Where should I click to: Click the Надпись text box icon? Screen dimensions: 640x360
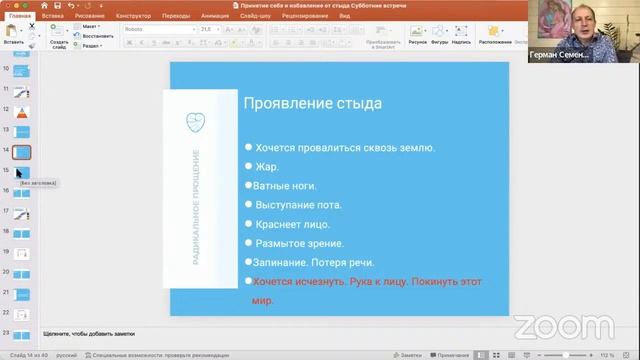click(461, 31)
